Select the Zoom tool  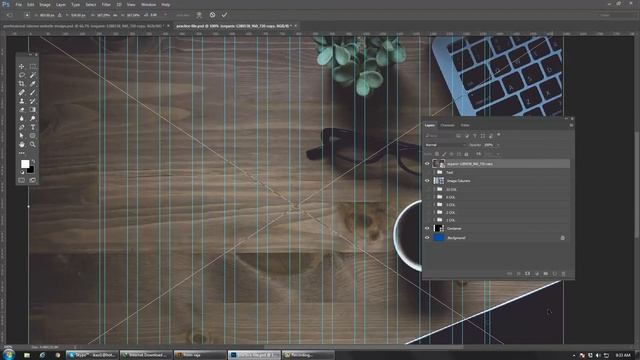[33, 144]
